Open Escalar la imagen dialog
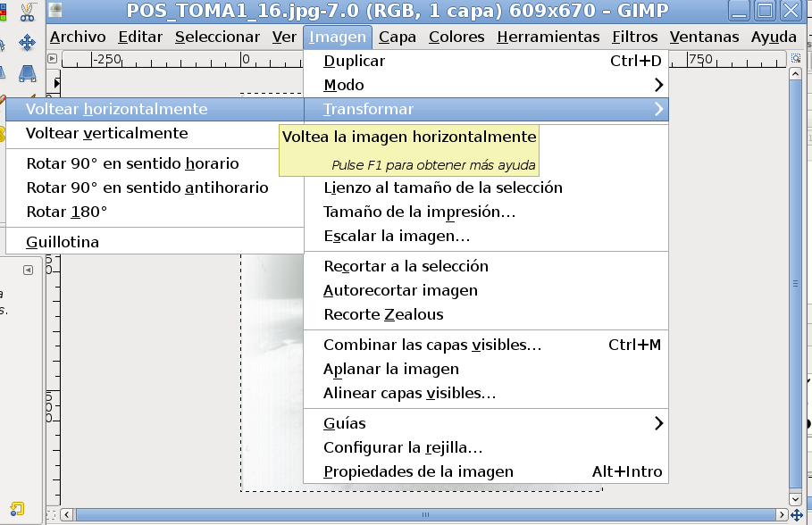The width and height of the screenshot is (812, 525). point(486,236)
